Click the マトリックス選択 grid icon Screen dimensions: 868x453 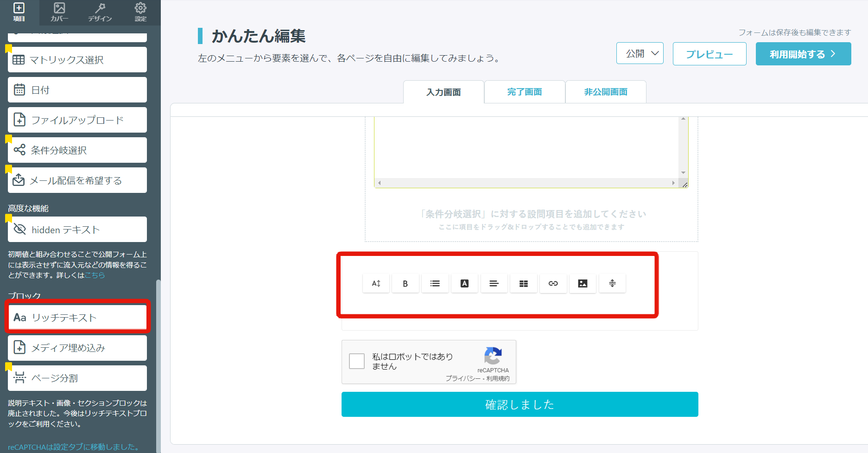coord(19,60)
